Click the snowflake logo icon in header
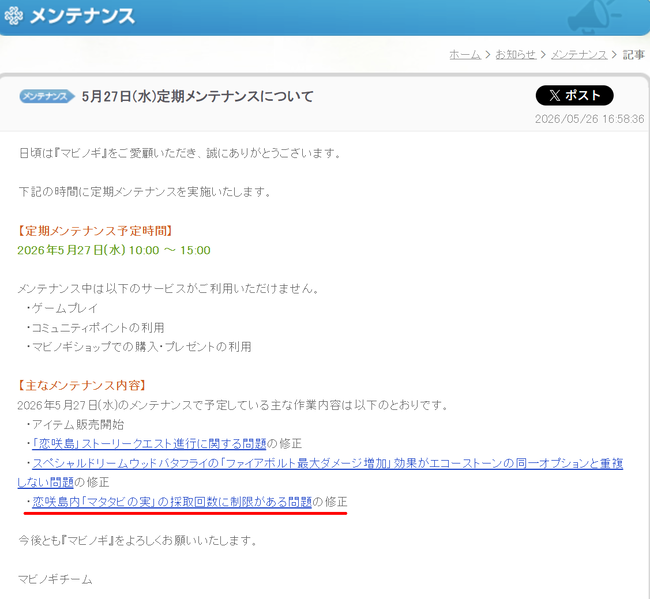The width and height of the screenshot is (650, 599). [14, 16]
